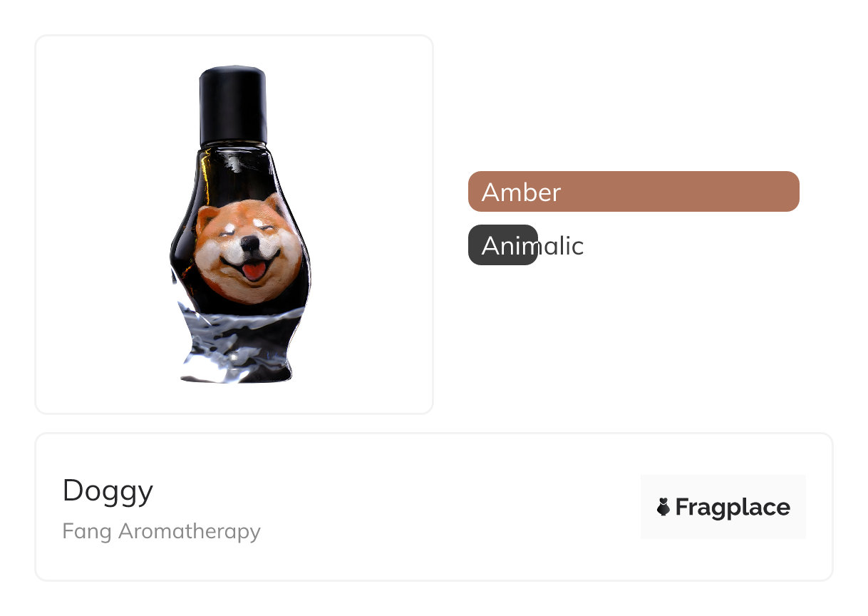Image resolution: width=868 pixels, height=616 pixels.
Task: Click the Fragplace wordmark text
Action: 733,507
